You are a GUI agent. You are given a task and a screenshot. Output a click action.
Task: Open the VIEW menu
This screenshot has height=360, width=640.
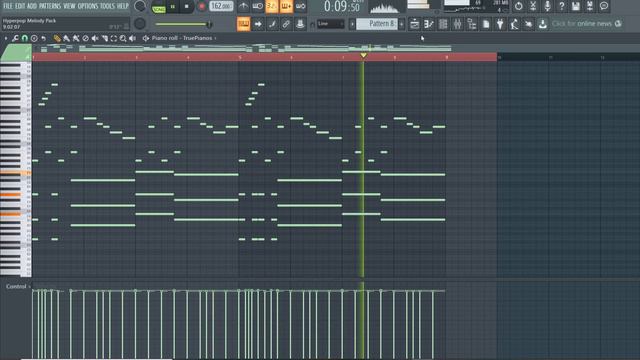(69, 6)
